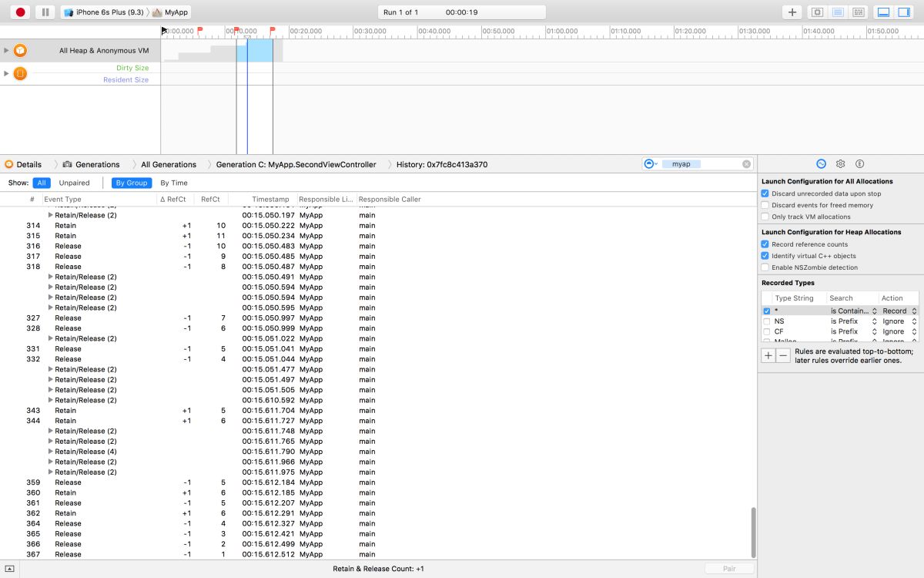924x578 pixels.
Task: Expand Retain/Release (4) group at 00:15.611.790
Action: click(51, 452)
